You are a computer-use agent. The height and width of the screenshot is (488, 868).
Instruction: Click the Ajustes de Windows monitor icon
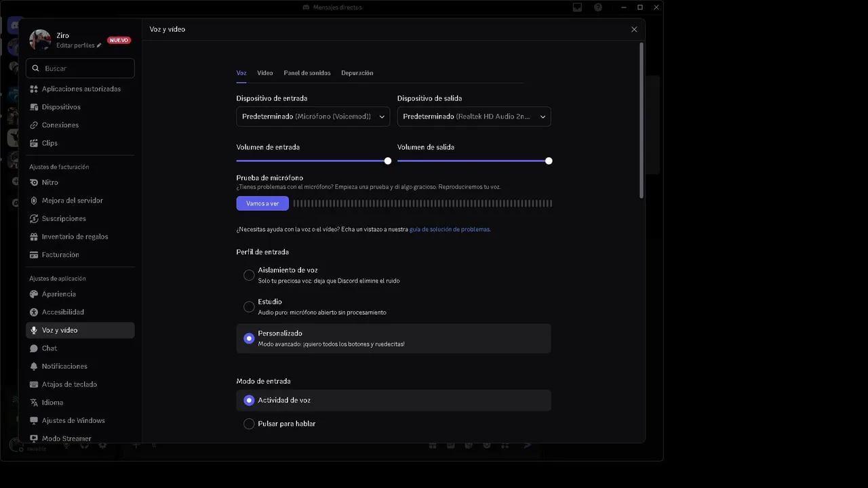[35, 421]
